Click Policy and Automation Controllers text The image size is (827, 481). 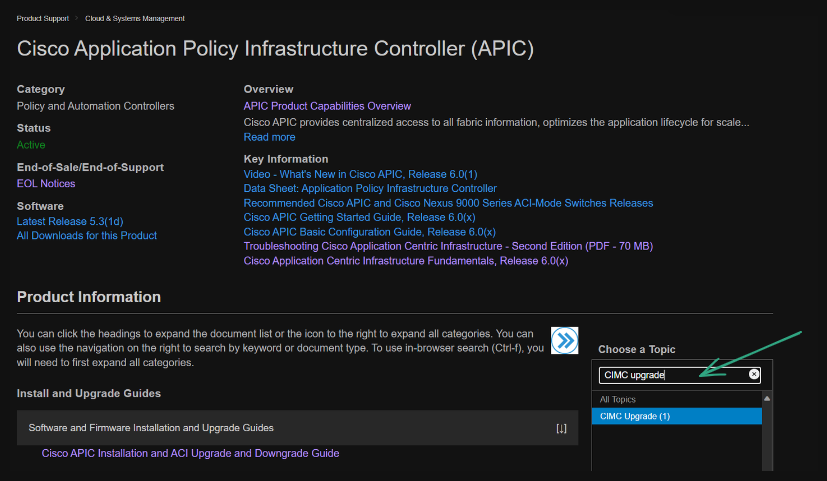(x=95, y=106)
